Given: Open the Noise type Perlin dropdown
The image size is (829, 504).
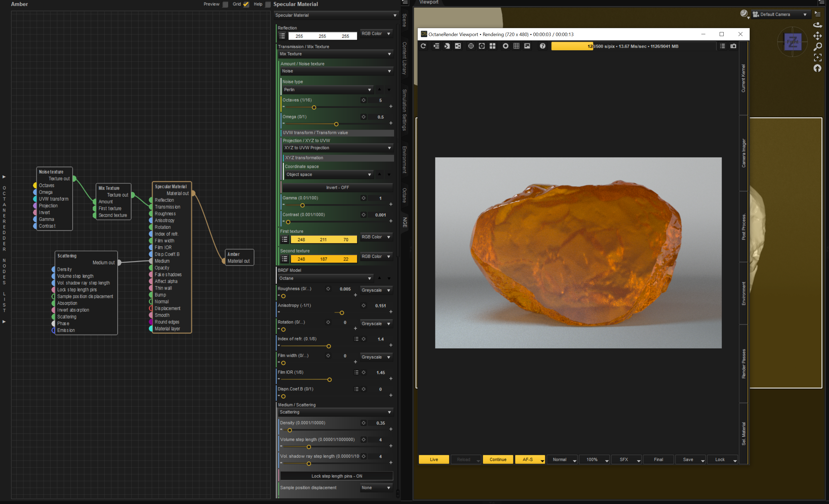Looking at the screenshot, I should click(x=327, y=90).
